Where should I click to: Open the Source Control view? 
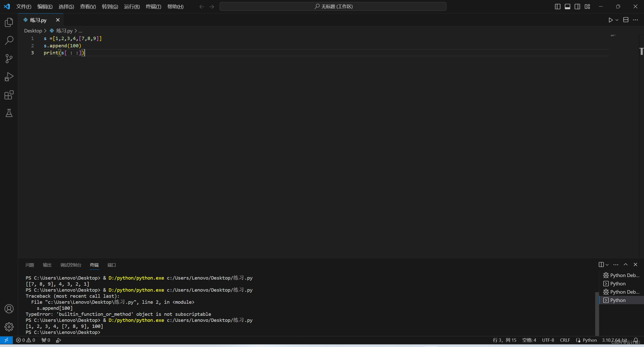pyautogui.click(x=9, y=59)
